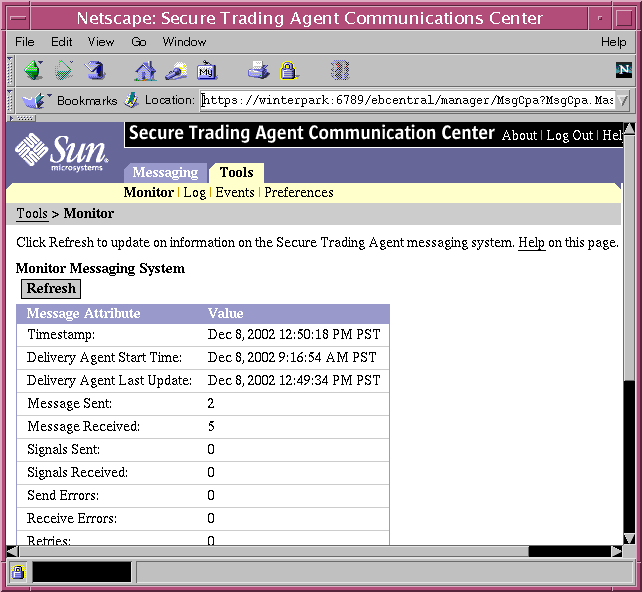Click the Back navigation arrow icon
Viewport: 642px width, 592px height.
(34, 70)
